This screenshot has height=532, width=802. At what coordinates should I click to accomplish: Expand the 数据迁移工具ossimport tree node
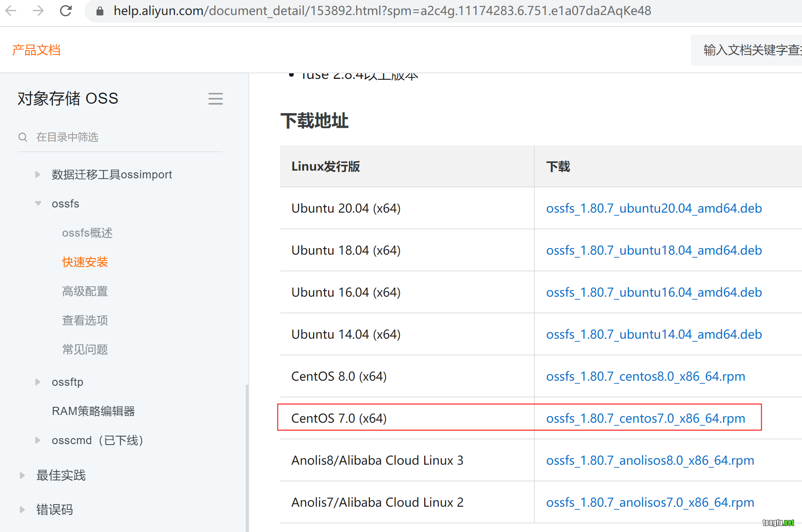coord(38,174)
